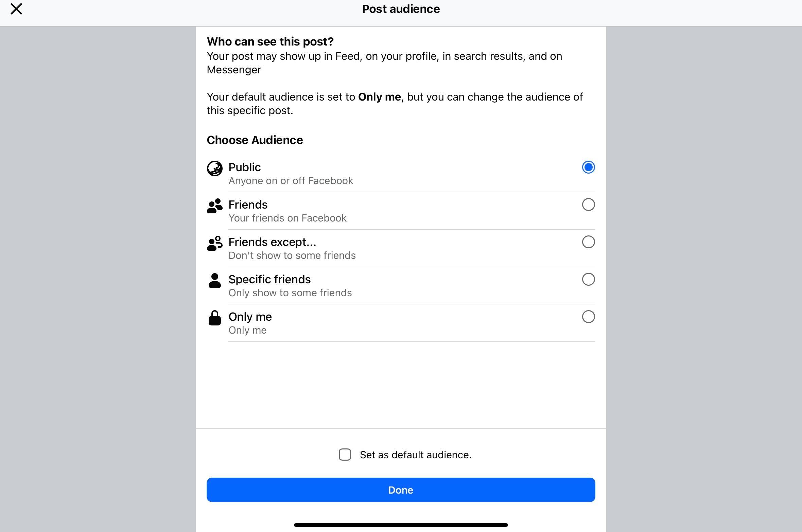802x532 pixels.
Task: Click the Only me lock icon
Action: 215,318
